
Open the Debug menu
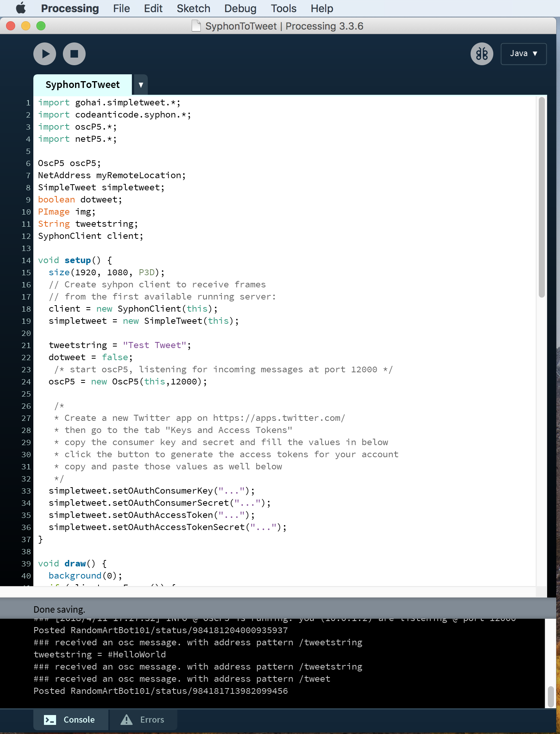pos(240,8)
